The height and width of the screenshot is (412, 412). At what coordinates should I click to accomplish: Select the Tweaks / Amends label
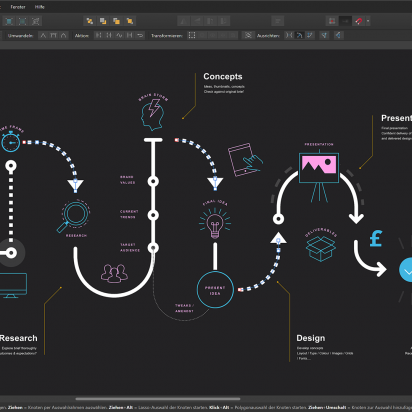pyautogui.click(x=184, y=308)
